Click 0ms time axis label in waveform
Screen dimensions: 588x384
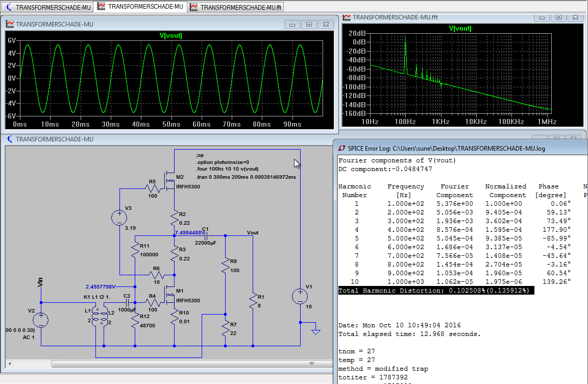pyautogui.click(x=20, y=125)
